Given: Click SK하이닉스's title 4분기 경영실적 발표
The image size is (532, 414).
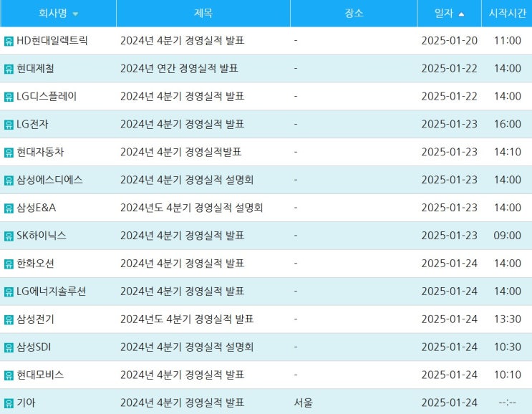Looking at the screenshot, I should (200, 235).
